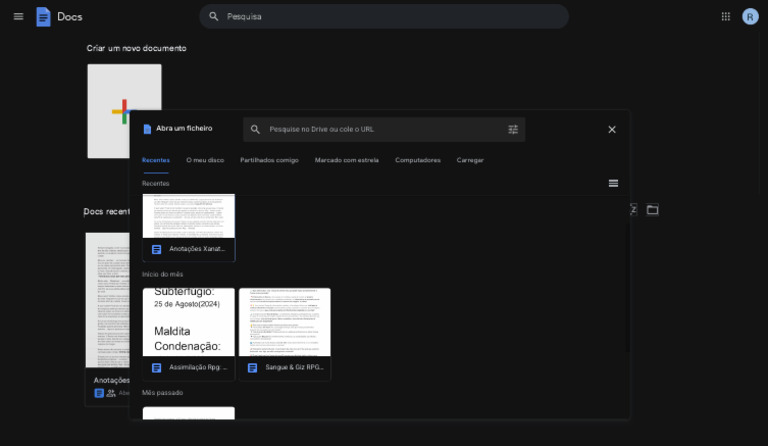Click the sort A-Z icon

tap(633, 210)
